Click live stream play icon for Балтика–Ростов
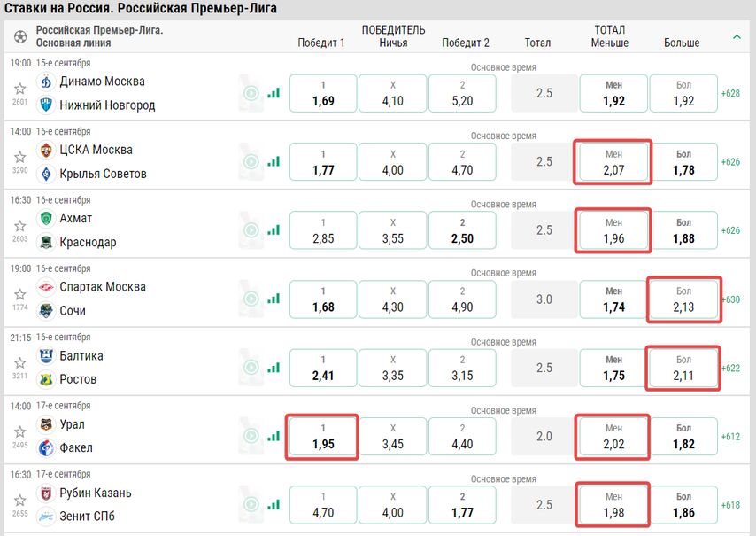The height and width of the screenshot is (536, 756). coord(251,368)
